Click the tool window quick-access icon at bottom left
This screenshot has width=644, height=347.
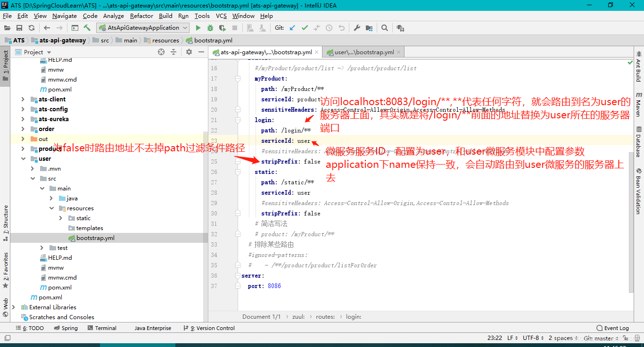pyautogui.click(x=8, y=338)
